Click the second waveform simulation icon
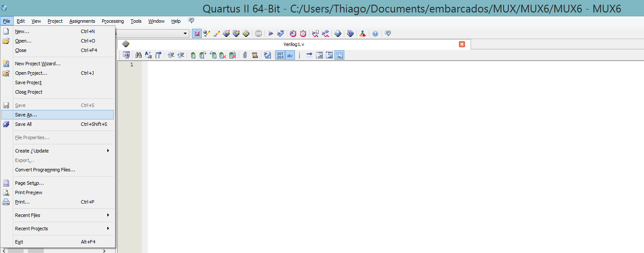Screen dimensions: 644x253 tap(325, 34)
